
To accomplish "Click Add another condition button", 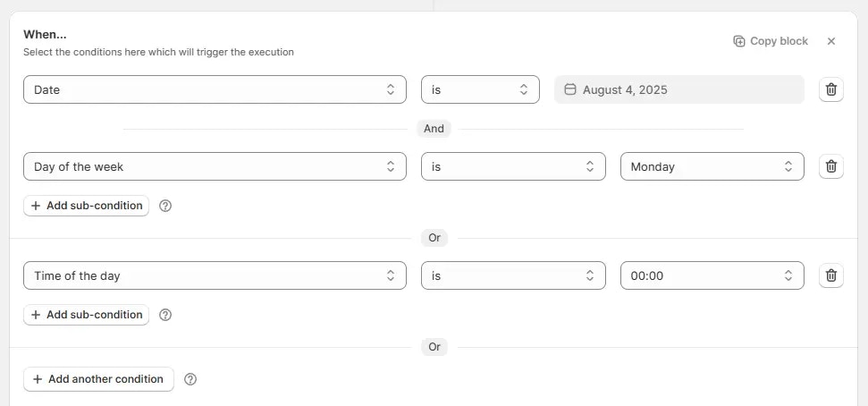I will coord(98,379).
